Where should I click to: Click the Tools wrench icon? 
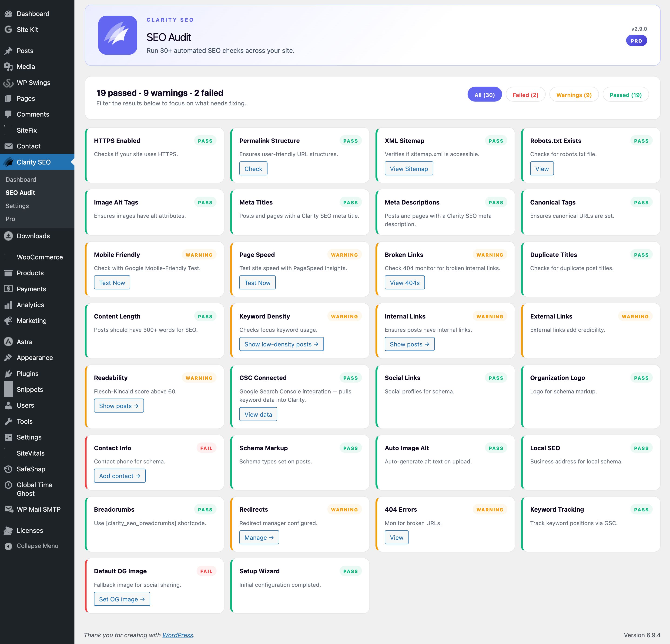click(8, 422)
